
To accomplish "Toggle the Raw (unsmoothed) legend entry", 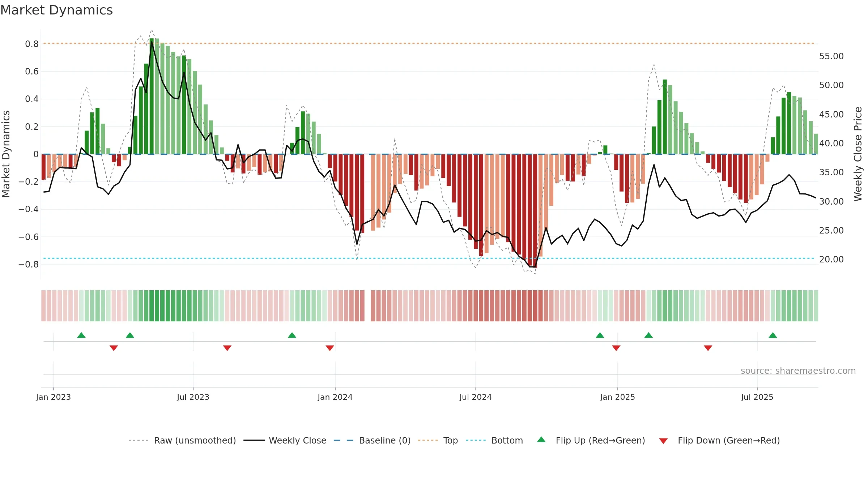I will tap(195, 440).
